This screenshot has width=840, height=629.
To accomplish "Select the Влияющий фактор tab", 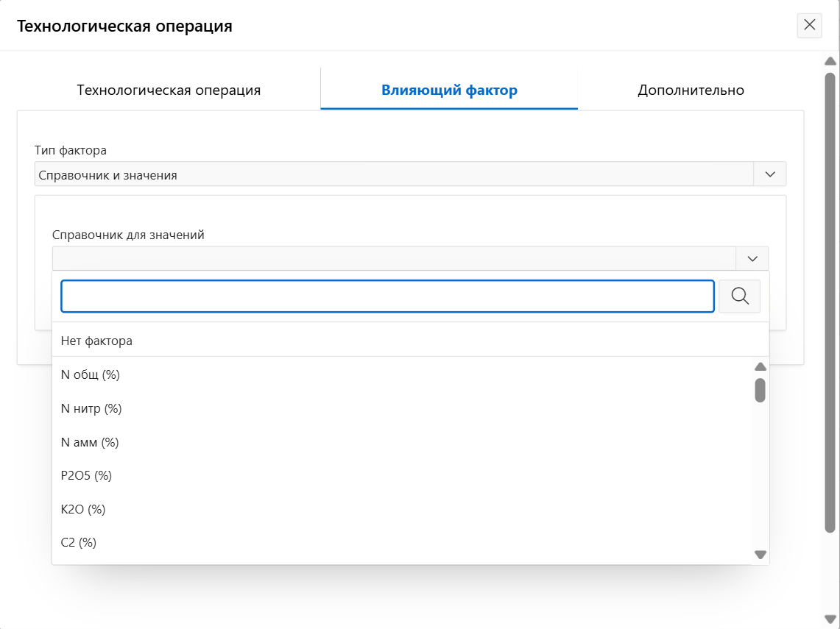I will 449,90.
